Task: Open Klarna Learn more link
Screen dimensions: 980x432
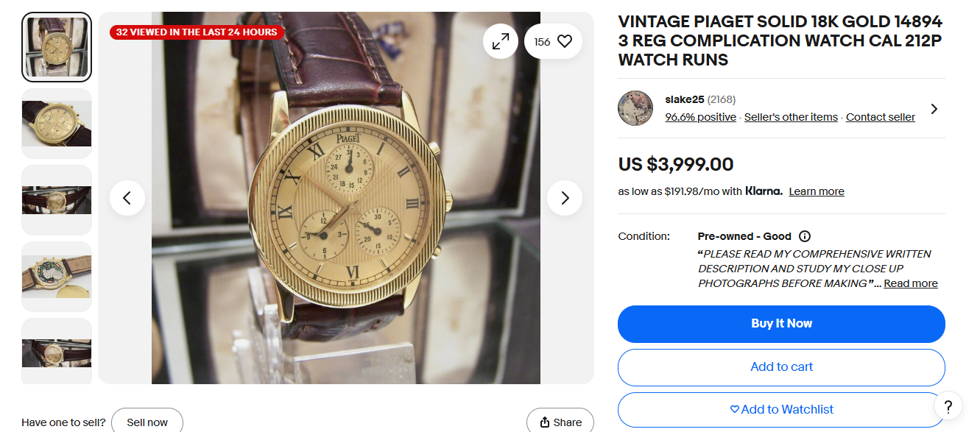Action: click(x=817, y=191)
